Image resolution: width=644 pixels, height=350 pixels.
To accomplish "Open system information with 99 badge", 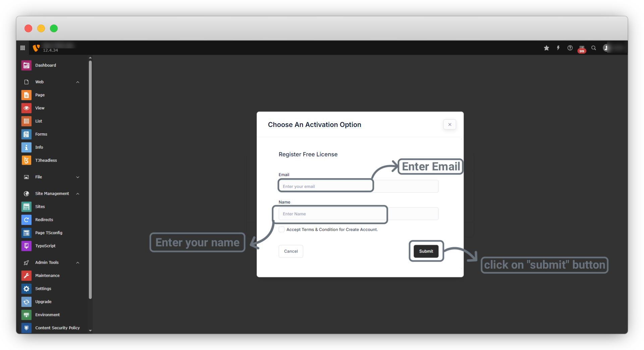I will [x=582, y=49].
